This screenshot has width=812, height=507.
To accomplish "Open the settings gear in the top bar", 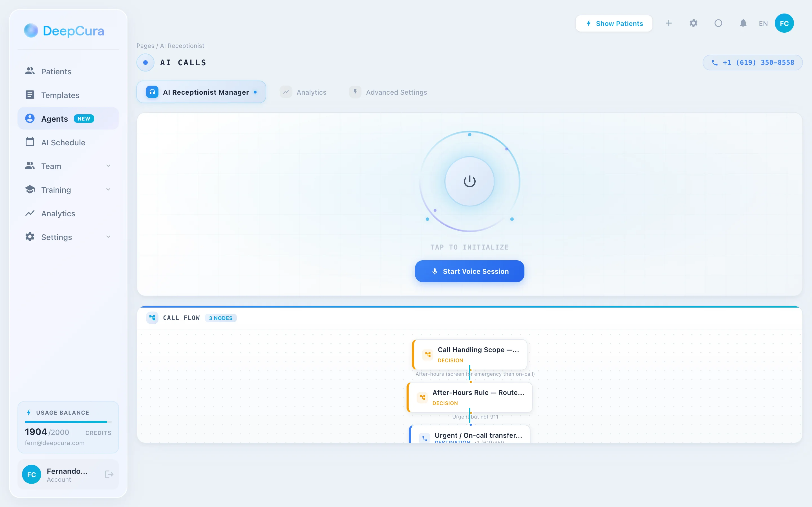I will coord(694,23).
